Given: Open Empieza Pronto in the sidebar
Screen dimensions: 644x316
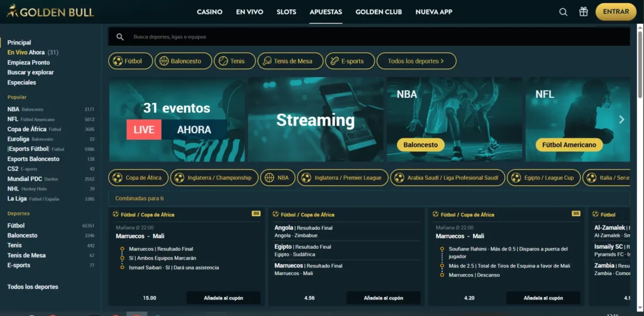Looking at the screenshot, I should point(28,62).
